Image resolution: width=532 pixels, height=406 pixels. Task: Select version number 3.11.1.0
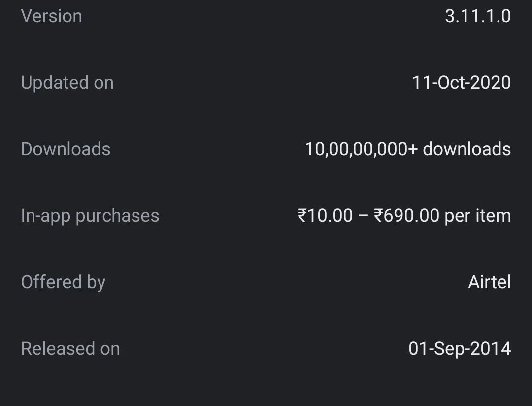[477, 16]
